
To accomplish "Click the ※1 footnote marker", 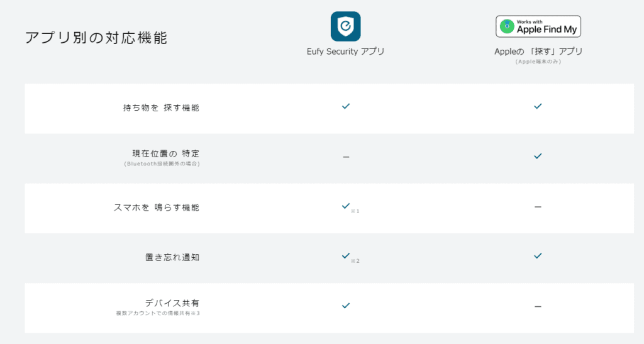I will pos(355,211).
